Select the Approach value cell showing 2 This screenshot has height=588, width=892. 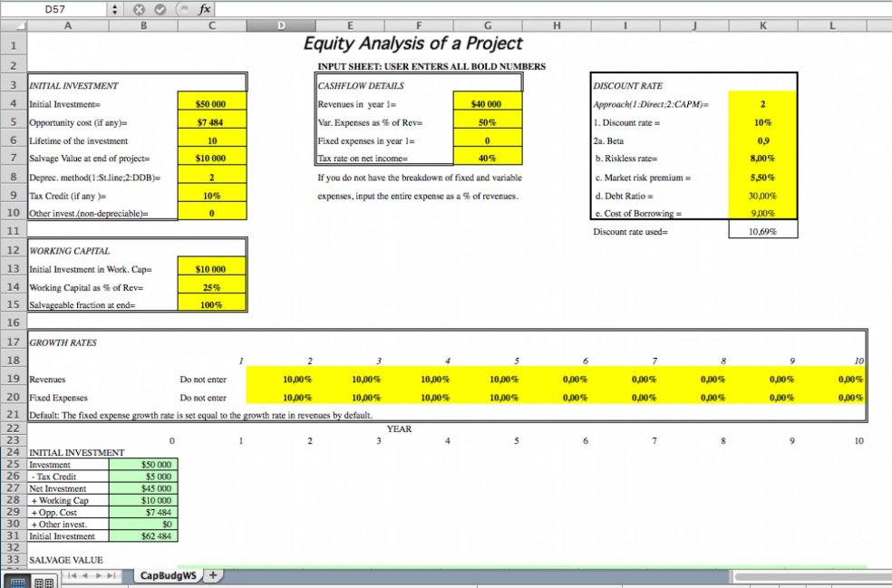[763, 103]
